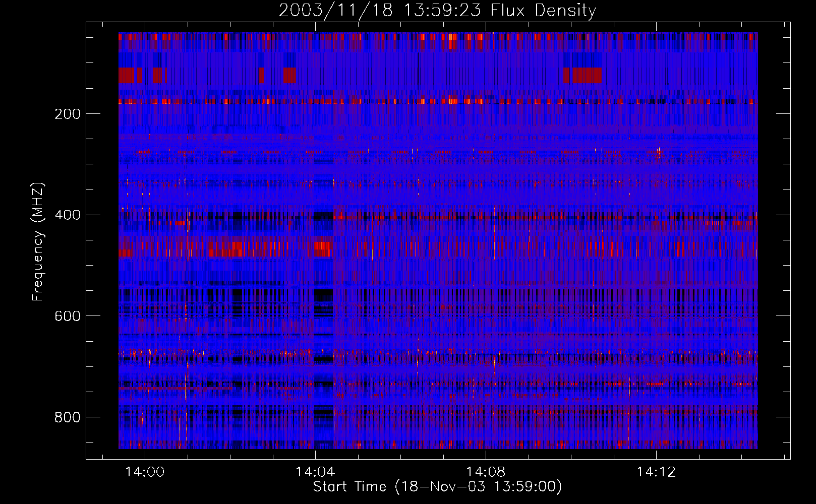Select the 14:08 time tick label

tap(486, 472)
